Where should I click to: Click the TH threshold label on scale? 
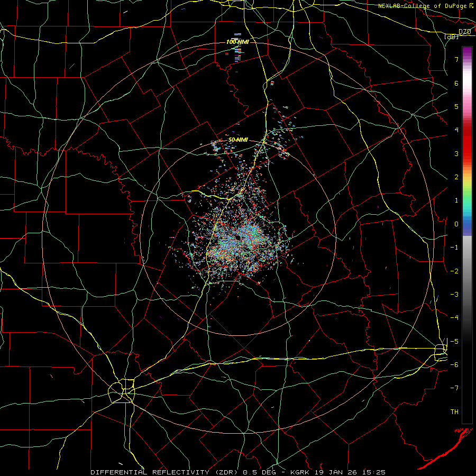click(x=454, y=412)
